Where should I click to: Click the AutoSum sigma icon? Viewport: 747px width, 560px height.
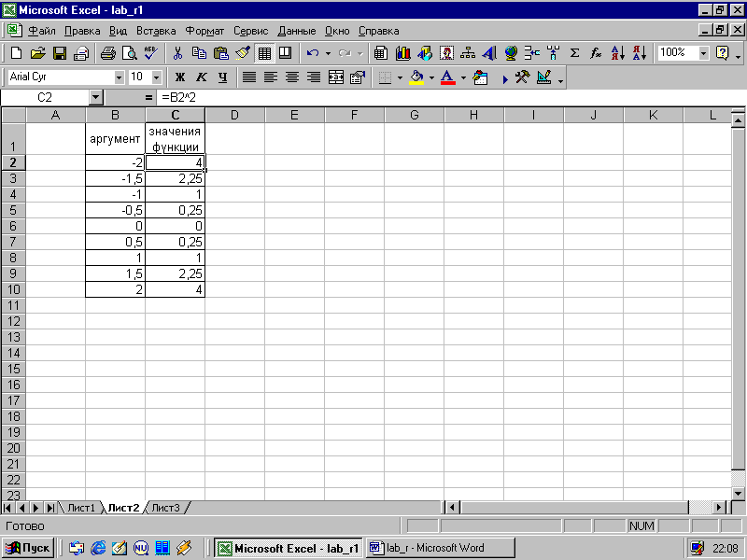click(x=575, y=53)
